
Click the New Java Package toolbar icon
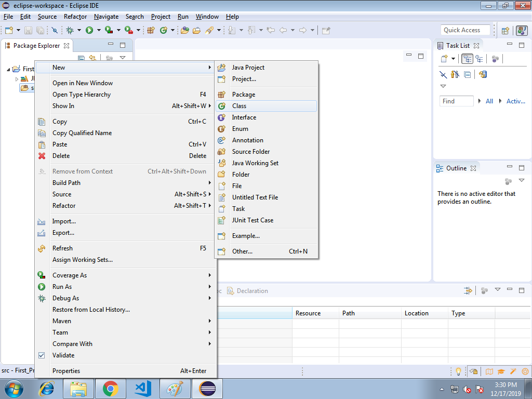(151, 30)
